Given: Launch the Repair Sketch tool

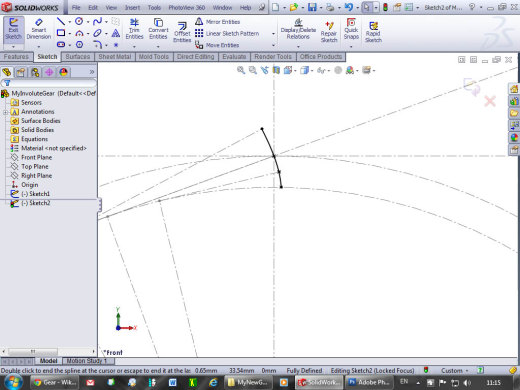Looking at the screenshot, I should 329,32.
